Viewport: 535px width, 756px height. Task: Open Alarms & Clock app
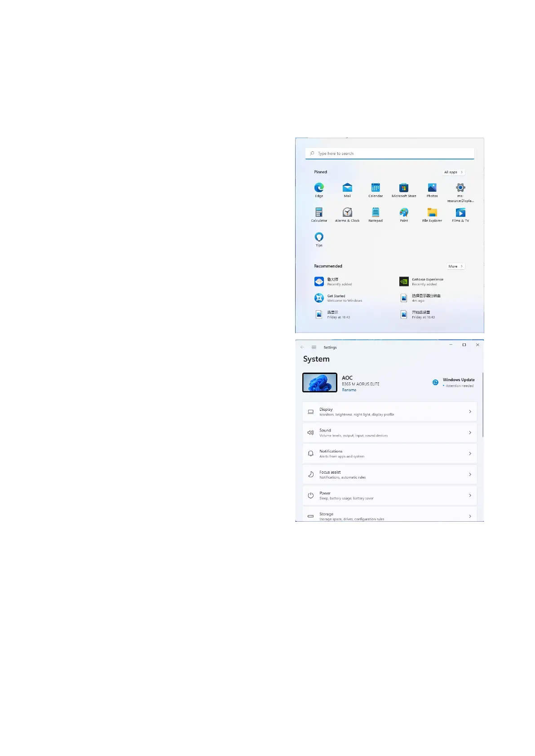click(x=347, y=213)
